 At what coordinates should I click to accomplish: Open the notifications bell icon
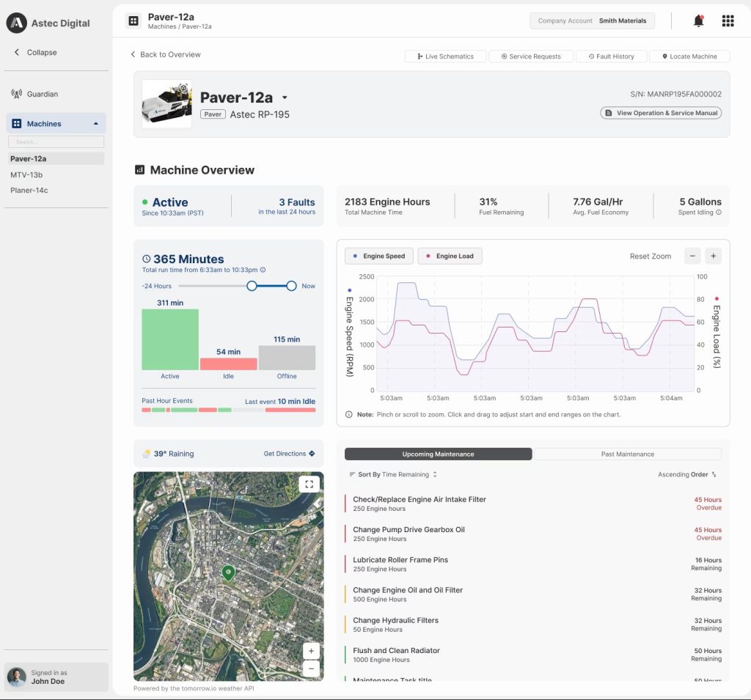click(x=698, y=21)
